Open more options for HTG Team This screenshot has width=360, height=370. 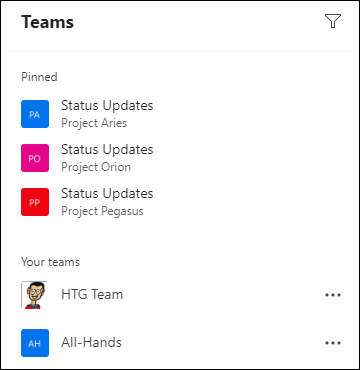click(x=333, y=295)
